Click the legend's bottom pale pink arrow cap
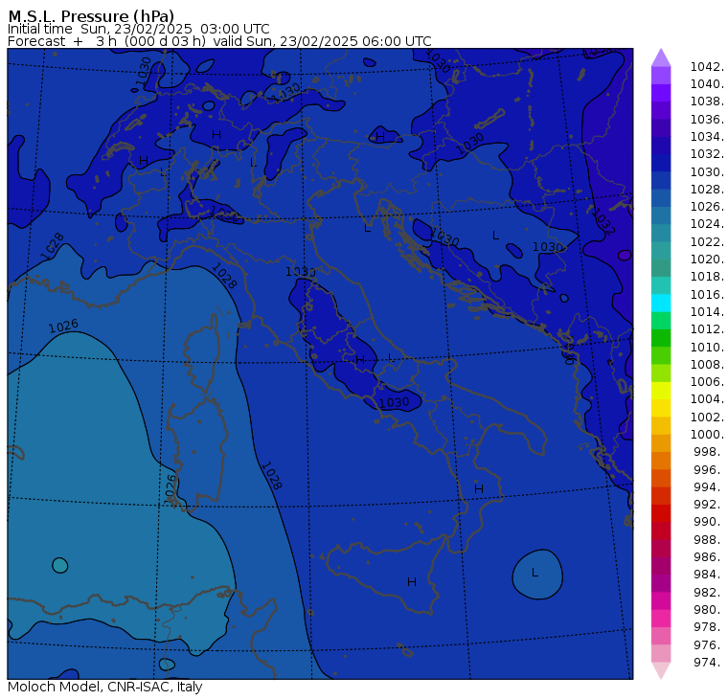Viewport: 728px width, 700px height. [661, 670]
